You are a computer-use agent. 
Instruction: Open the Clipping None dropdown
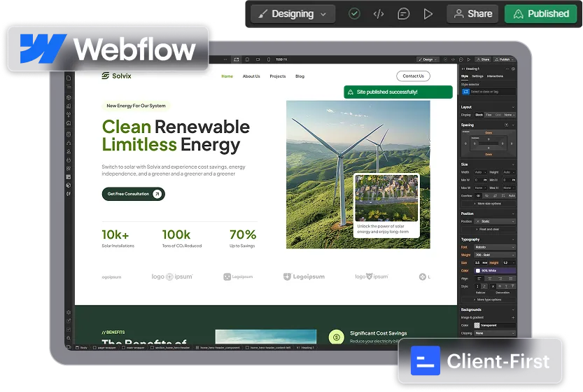496,333
